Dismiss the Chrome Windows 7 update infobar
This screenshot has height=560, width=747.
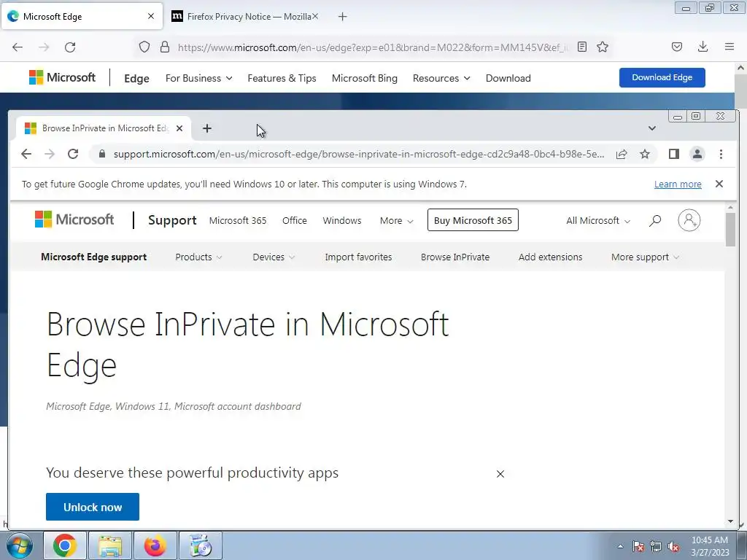coord(719,184)
